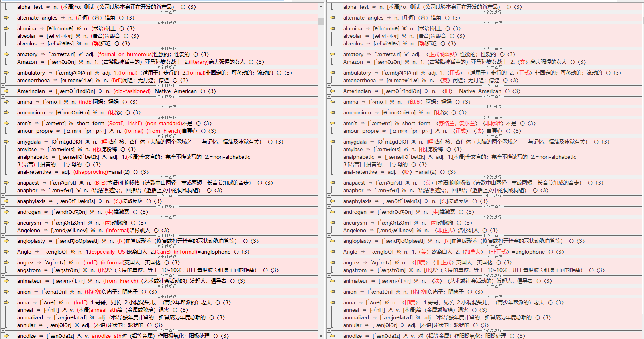644x339 pixels.
Task: Expand collapsed lines above left pane 'androgen'
Action: point(3,206)
